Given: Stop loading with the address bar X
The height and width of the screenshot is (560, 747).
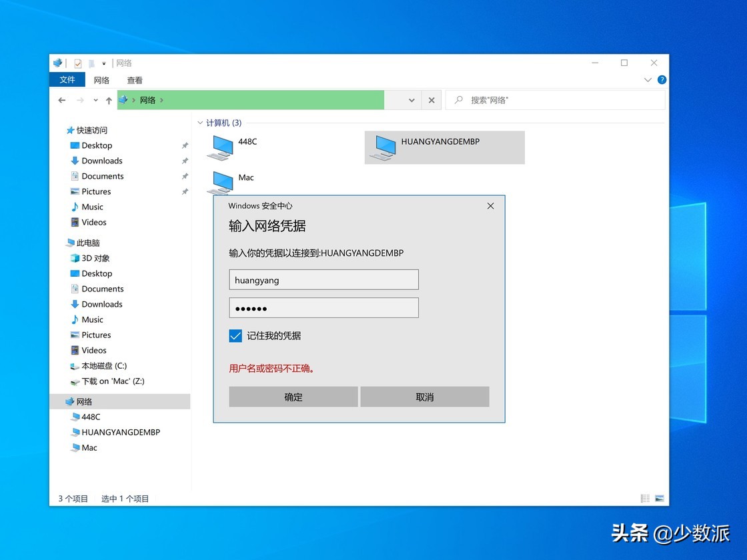Looking at the screenshot, I should 431,100.
